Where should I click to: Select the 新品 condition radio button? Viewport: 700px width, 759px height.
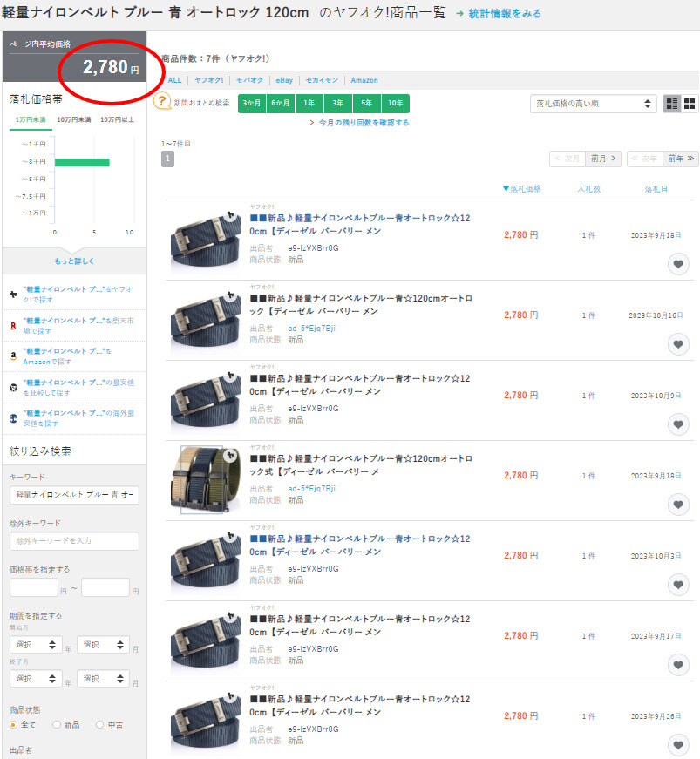tap(57, 724)
